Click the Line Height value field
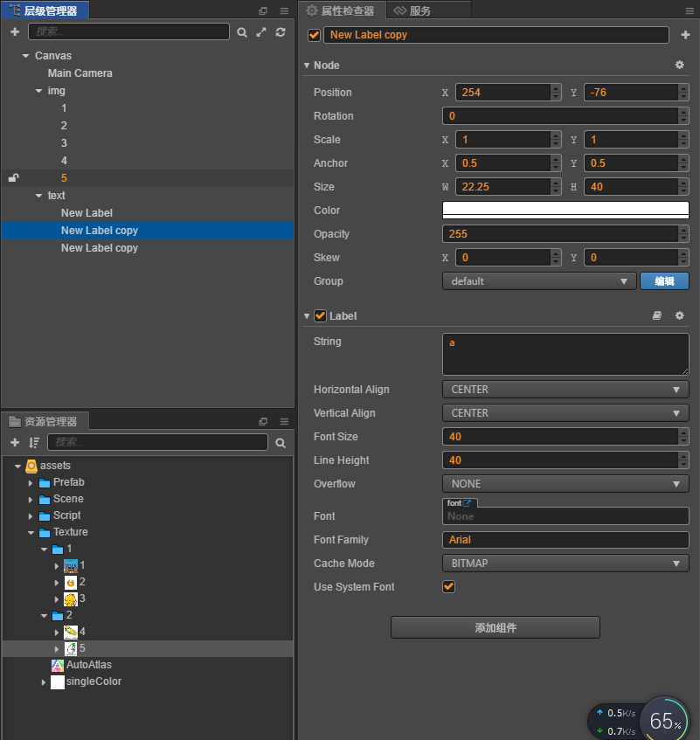700x740 pixels. [560, 460]
